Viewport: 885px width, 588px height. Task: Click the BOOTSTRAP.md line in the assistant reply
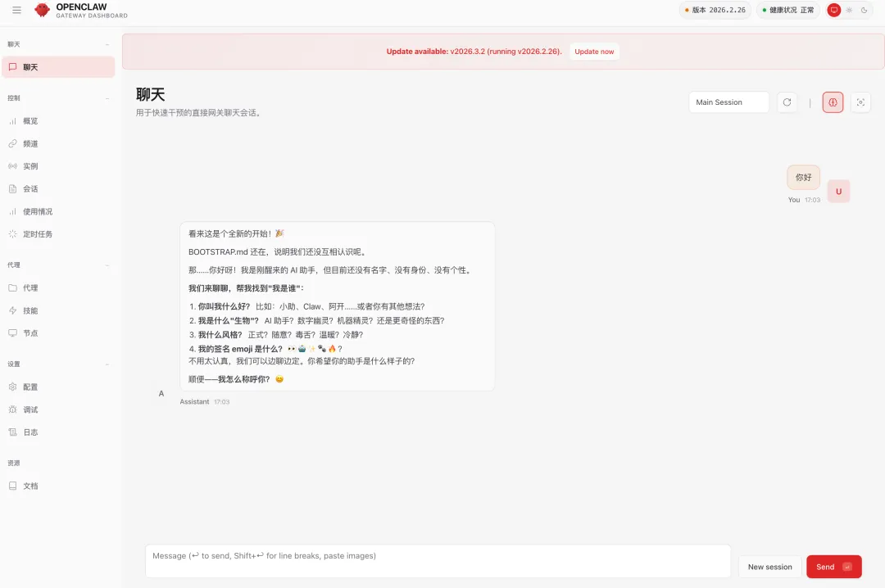tap(278, 251)
